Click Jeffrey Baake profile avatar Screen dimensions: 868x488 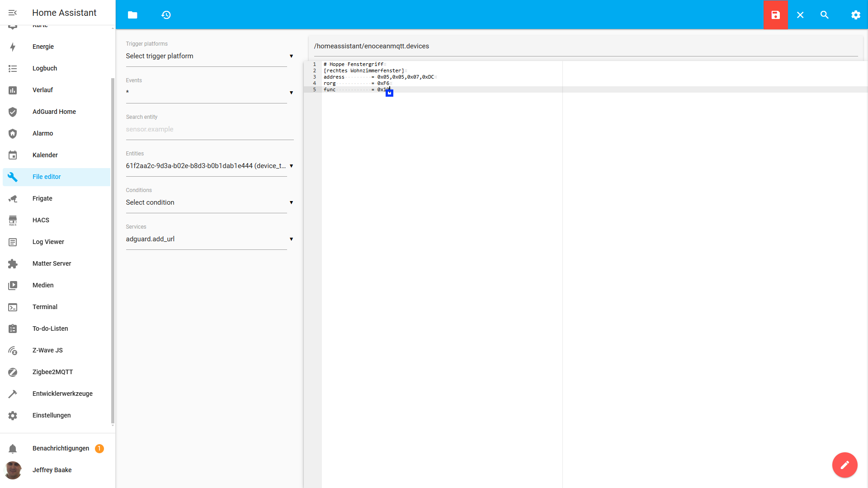pyautogui.click(x=13, y=470)
